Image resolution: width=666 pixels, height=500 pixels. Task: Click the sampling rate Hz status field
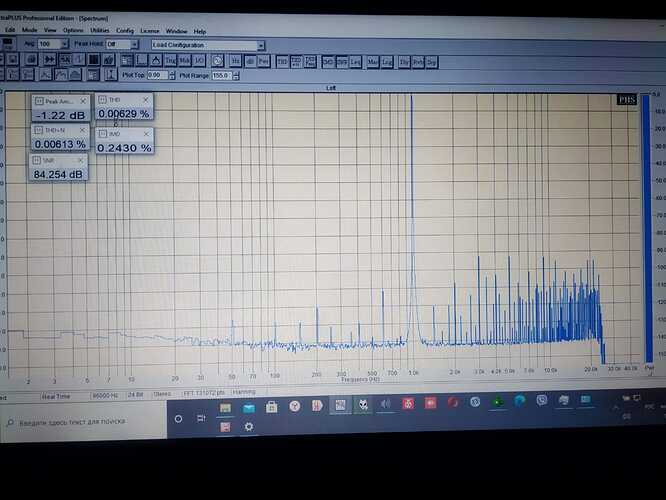[105, 395]
